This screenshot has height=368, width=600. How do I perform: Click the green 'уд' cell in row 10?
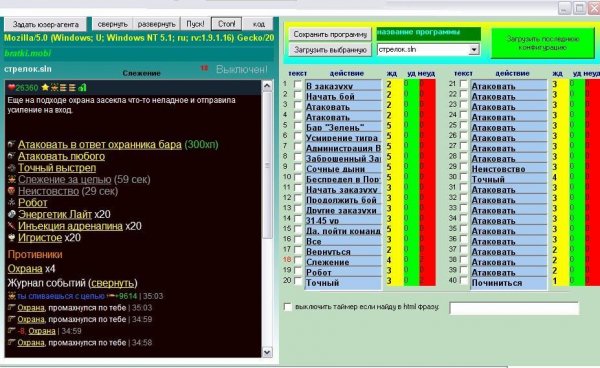pos(411,177)
